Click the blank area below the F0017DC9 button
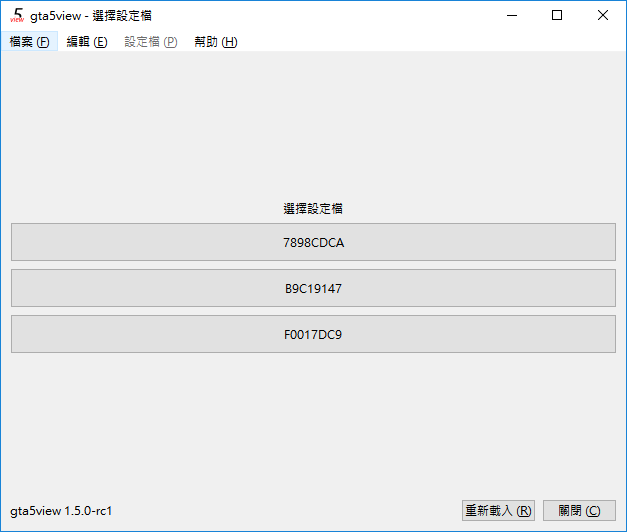627x532 pixels. point(313,420)
